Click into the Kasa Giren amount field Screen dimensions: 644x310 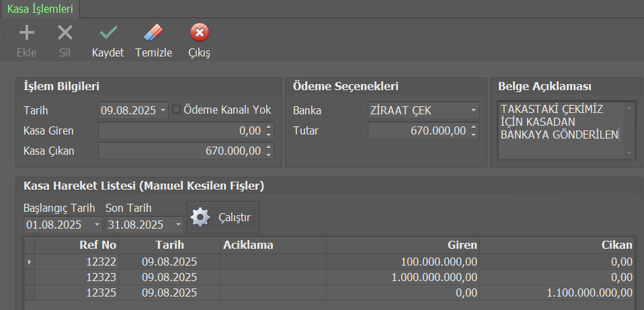[x=180, y=130]
